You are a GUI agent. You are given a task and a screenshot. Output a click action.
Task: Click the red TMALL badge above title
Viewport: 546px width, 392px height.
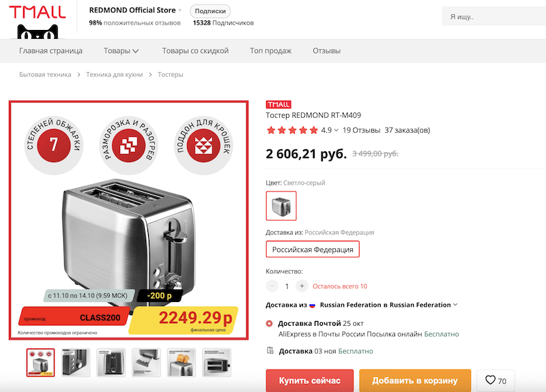click(278, 104)
